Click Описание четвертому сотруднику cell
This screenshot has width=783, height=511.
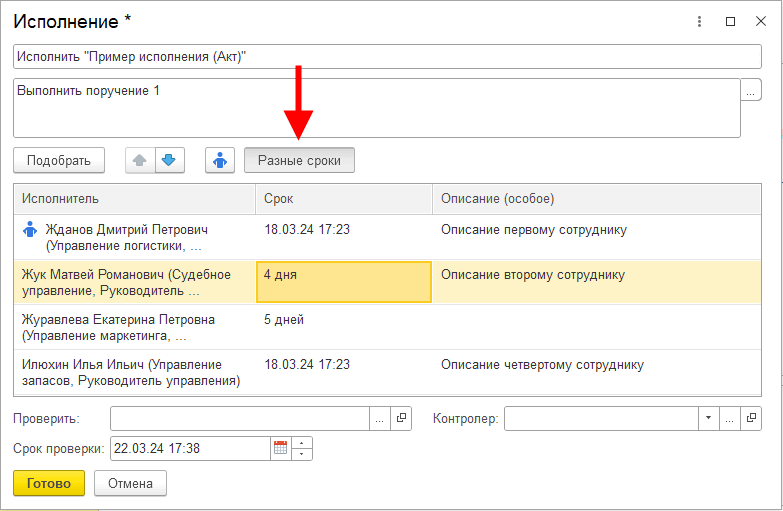[597, 372]
